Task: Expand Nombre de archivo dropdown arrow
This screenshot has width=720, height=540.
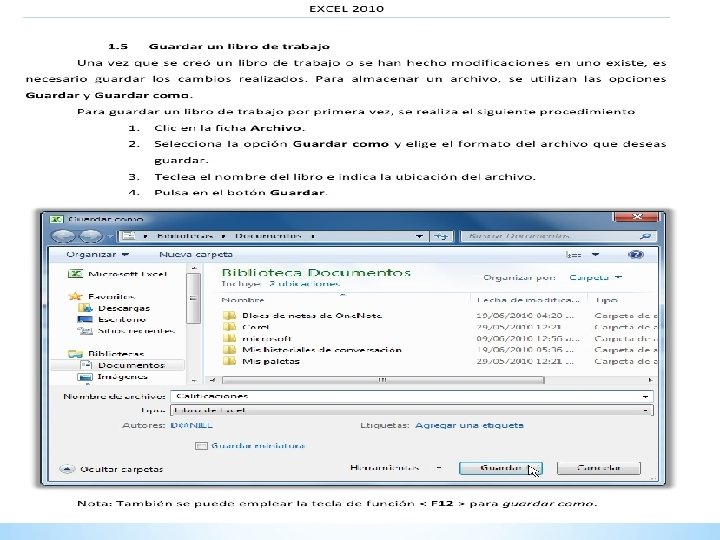Action: pyautogui.click(x=645, y=396)
